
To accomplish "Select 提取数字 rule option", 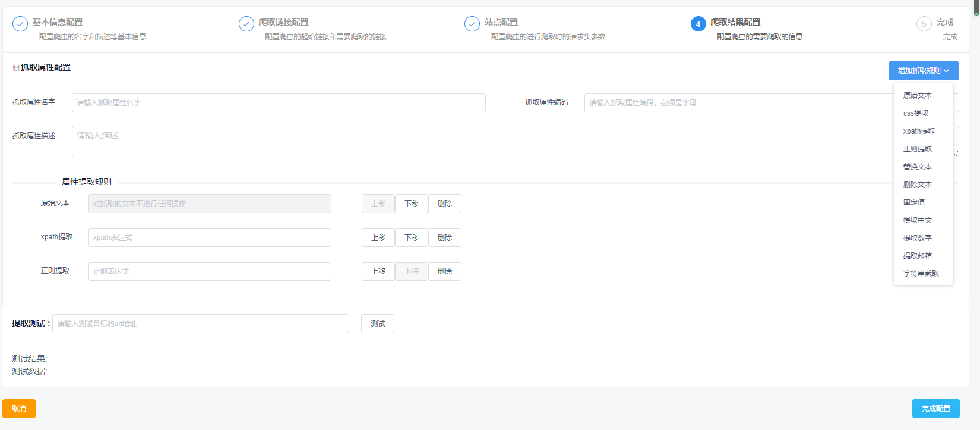I will click(x=924, y=238).
